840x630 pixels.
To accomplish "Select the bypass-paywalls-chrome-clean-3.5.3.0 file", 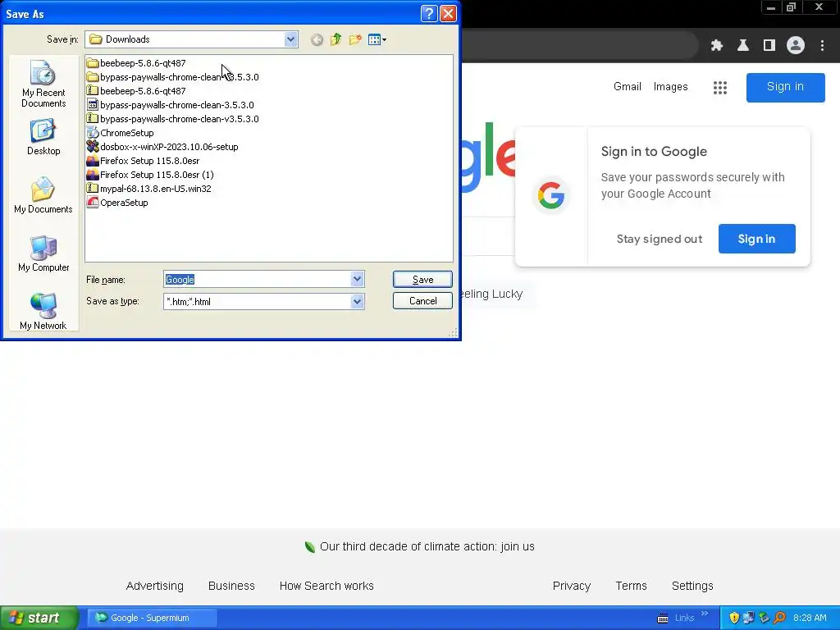I will coord(171,105).
